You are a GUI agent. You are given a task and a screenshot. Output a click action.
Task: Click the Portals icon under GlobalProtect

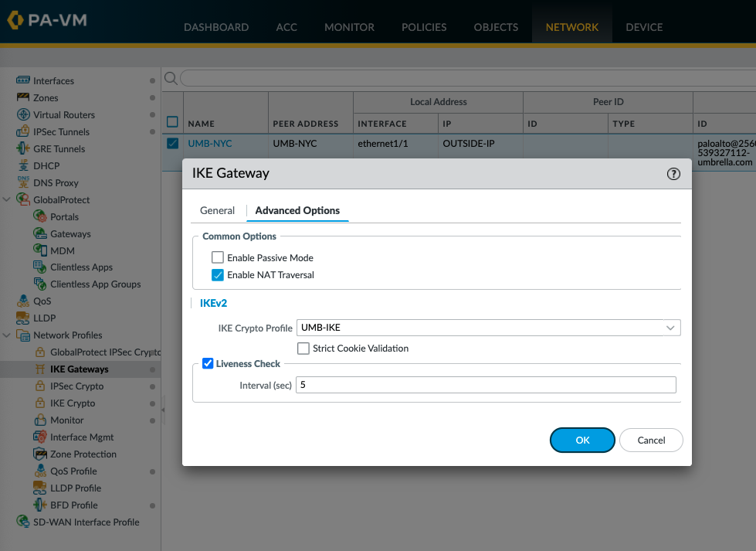click(40, 216)
